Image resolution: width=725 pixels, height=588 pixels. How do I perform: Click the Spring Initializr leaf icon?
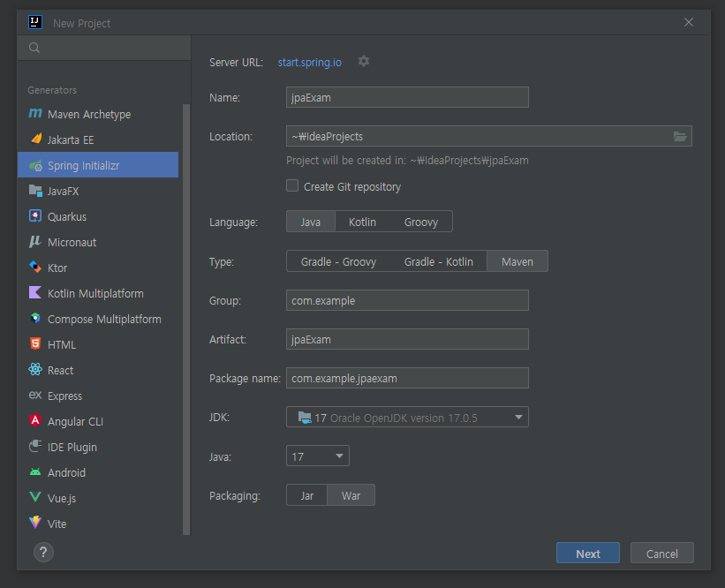point(35,165)
